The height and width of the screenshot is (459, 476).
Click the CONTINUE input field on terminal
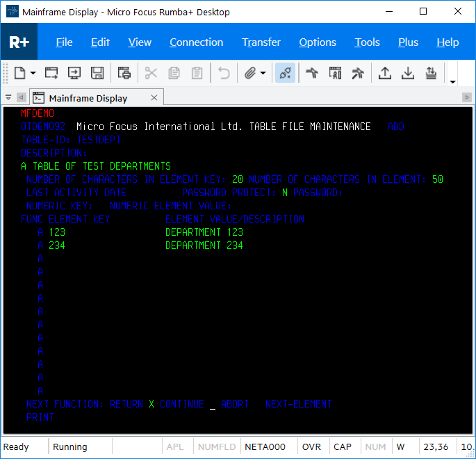tap(213, 404)
